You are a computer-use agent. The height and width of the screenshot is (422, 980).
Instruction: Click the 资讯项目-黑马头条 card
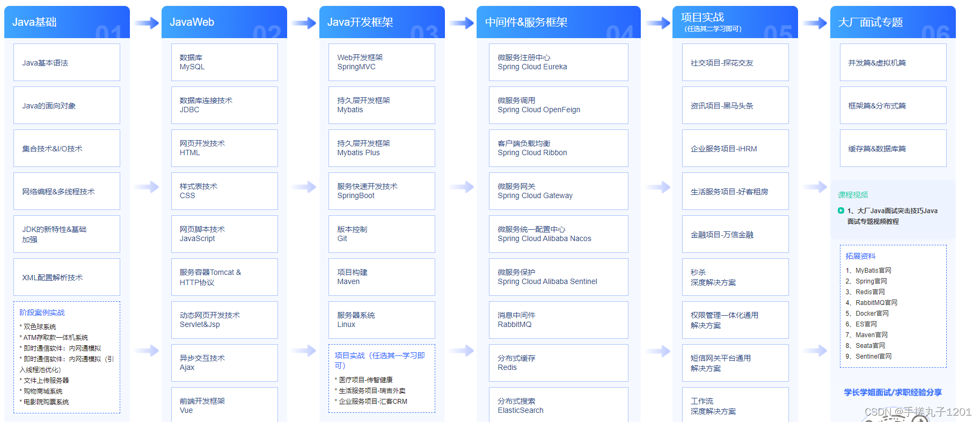click(x=735, y=105)
